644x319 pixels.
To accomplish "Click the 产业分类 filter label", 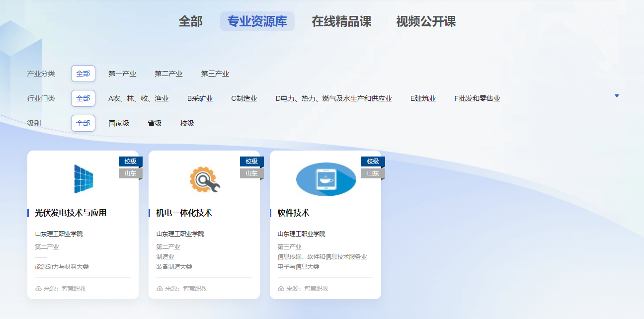I will tap(41, 74).
